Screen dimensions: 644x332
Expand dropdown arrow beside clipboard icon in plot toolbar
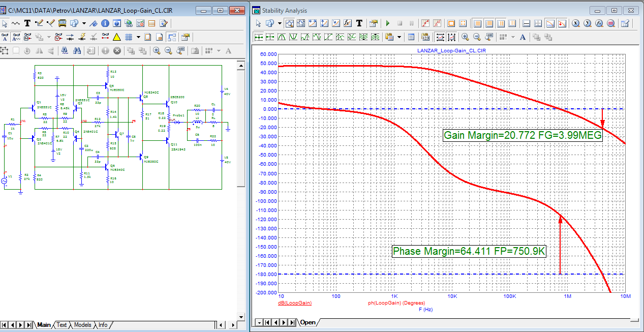click(399, 37)
